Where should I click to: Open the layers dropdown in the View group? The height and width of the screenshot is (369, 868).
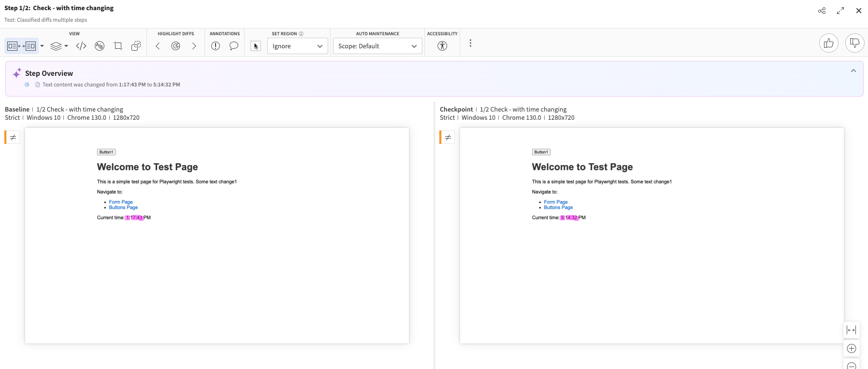59,46
